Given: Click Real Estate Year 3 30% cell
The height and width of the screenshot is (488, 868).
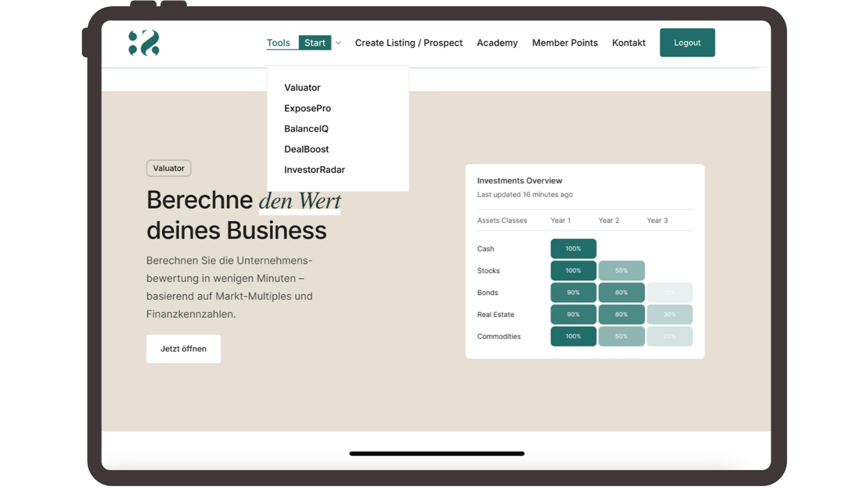Looking at the screenshot, I should [669, 314].
